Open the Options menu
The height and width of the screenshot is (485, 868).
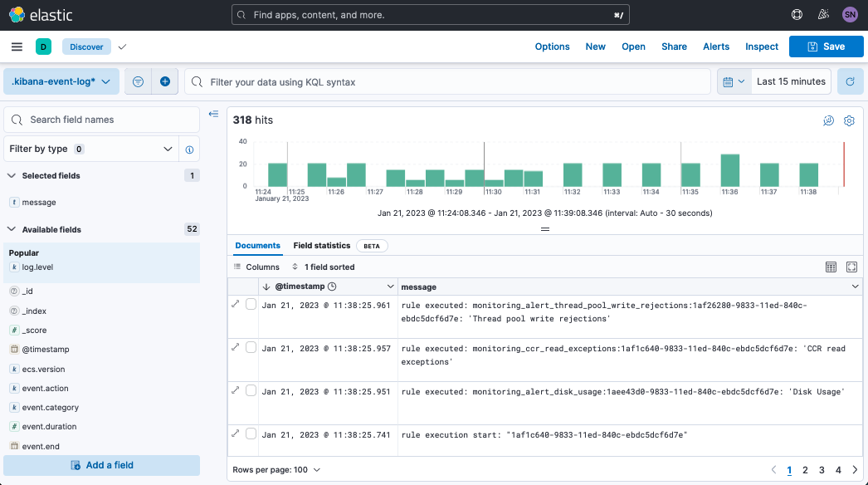[552, 47]
